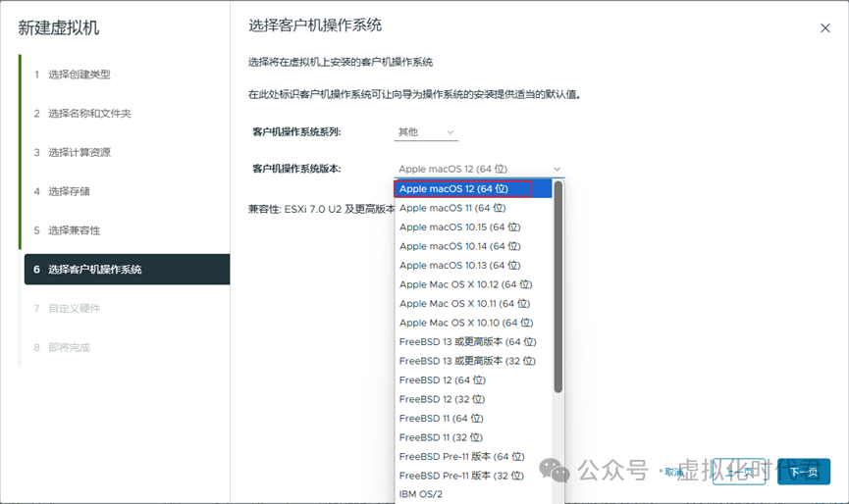Open the 客户机操作系统系列 dropdown
The width and height of the screenshot is (849, 504).
point(426,132)
